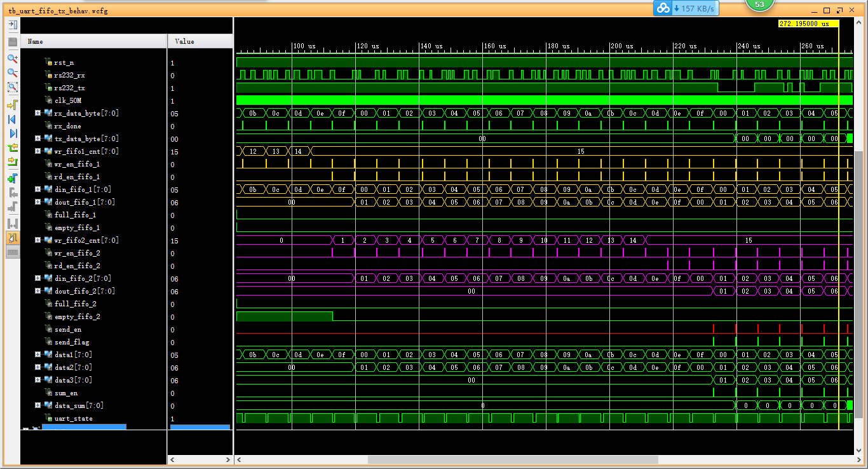Click the grayed Previous Marker icon
The image size is (868, 469).
pyautogui.click(x=12, y=192)
